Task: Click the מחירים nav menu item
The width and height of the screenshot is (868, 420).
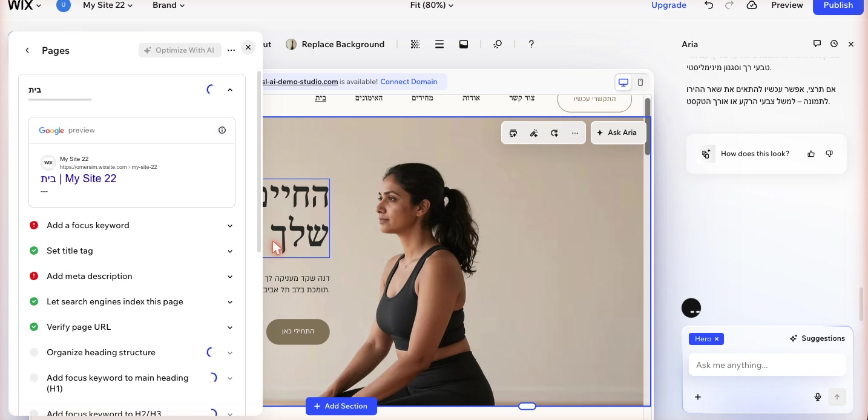Action: 422,98
